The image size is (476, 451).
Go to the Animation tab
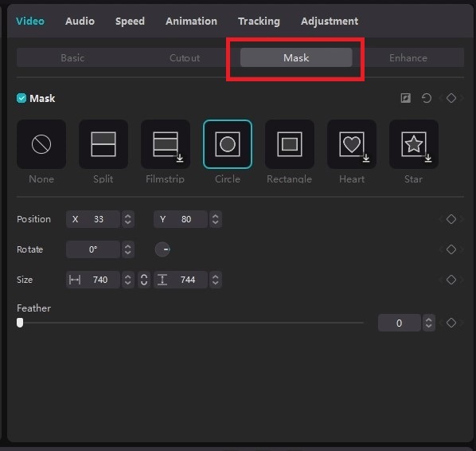(x=191, y=22)
